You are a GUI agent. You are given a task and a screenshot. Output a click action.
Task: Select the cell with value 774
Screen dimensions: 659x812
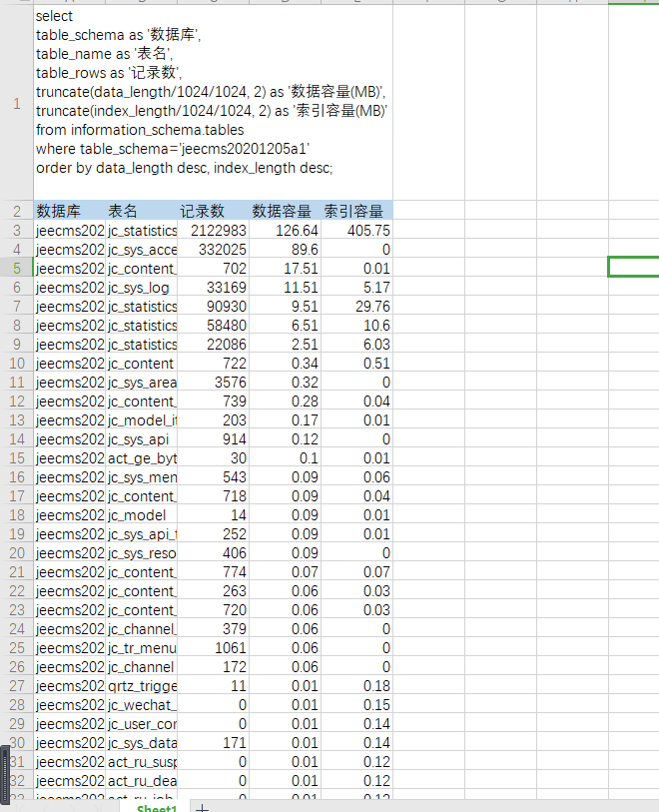(214, 571)
